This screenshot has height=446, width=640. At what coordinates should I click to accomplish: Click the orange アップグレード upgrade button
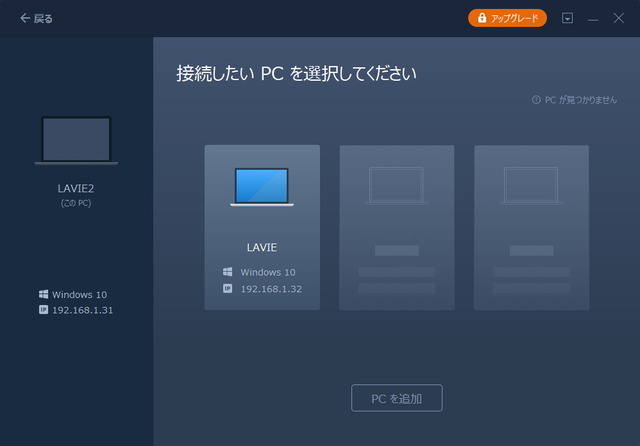click(507, 18)
